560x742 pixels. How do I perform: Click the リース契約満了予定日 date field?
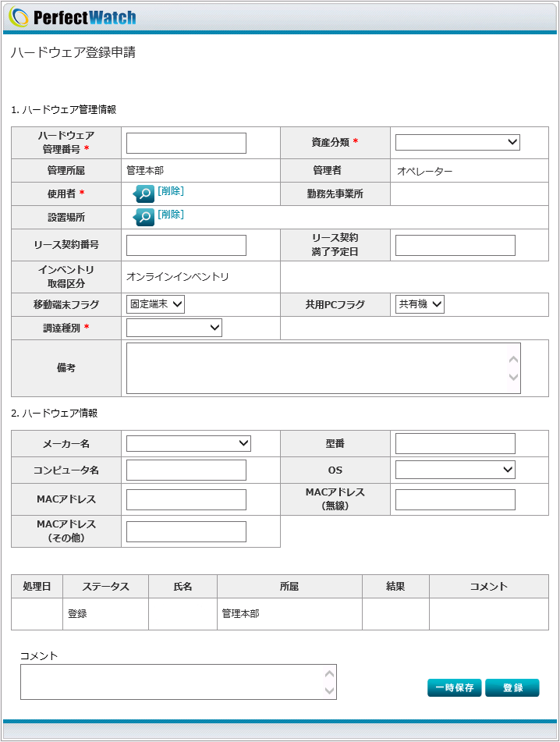(x=455, y=245)
